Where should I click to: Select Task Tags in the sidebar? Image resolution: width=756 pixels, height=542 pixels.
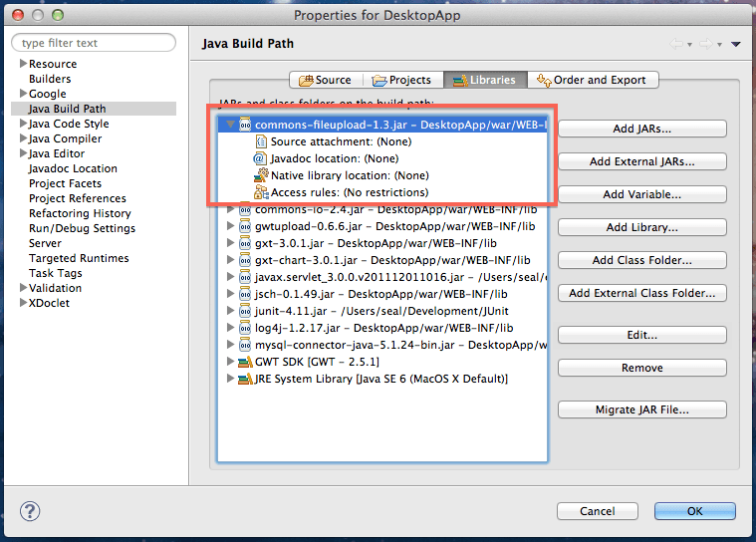[56, 273]
